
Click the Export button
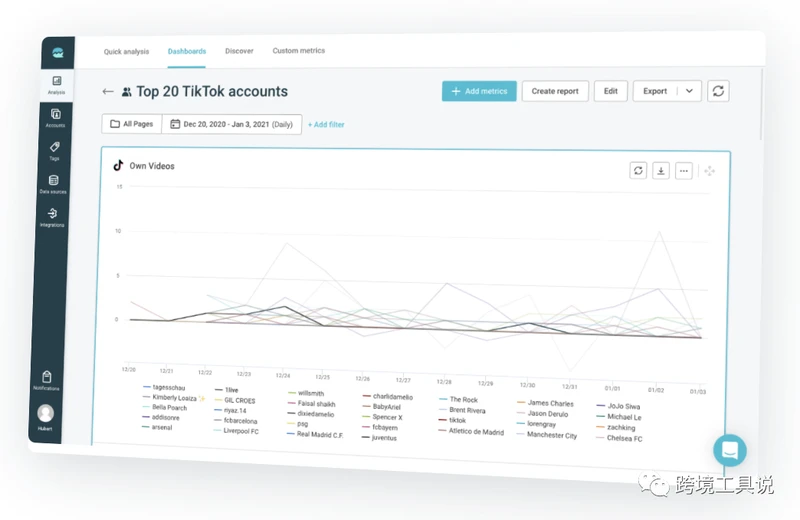(655, 91)
